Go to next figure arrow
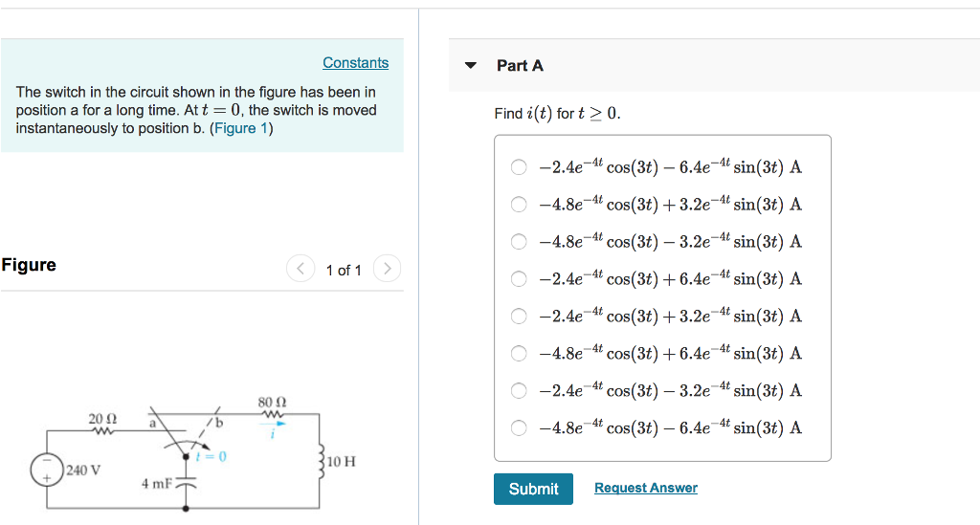 (387, 269)
